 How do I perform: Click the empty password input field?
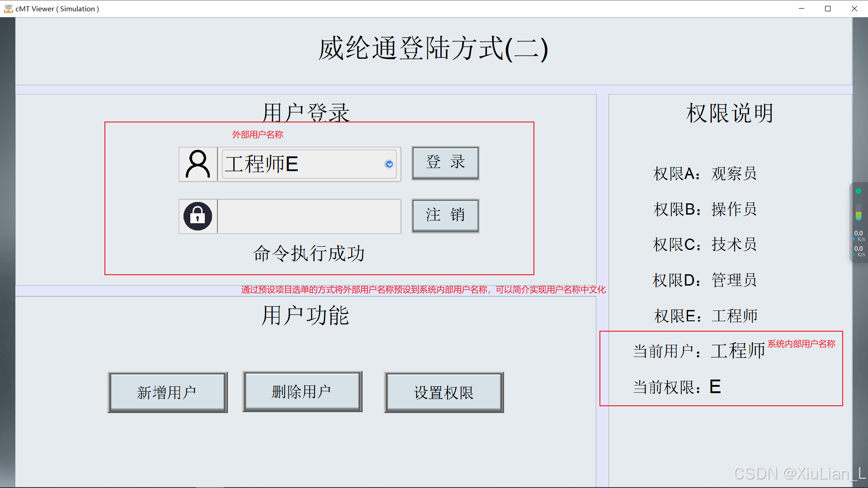309,216
